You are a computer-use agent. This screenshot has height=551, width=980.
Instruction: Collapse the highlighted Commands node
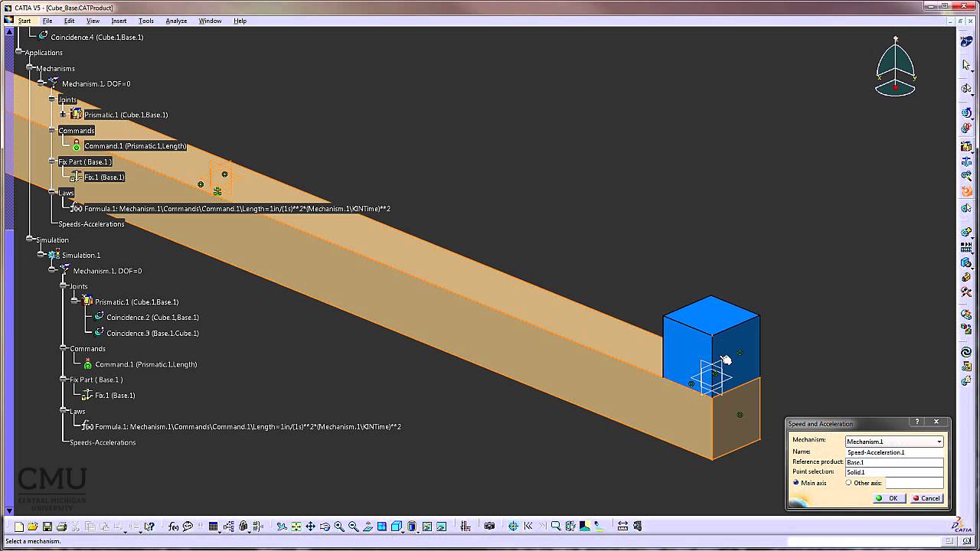pyautogui.click(x=52, y=130)
